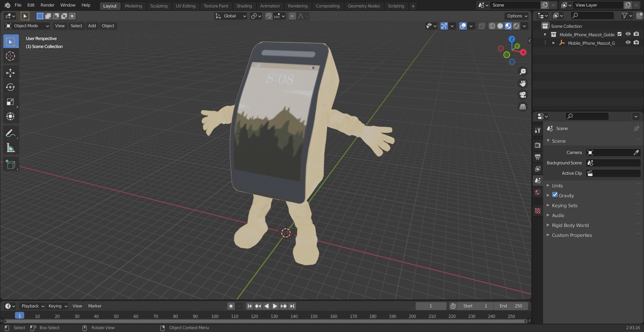The image size is (644, 332).
Task: Open the Playback dropdown in timeline
Action: click(x=32, y=306)
